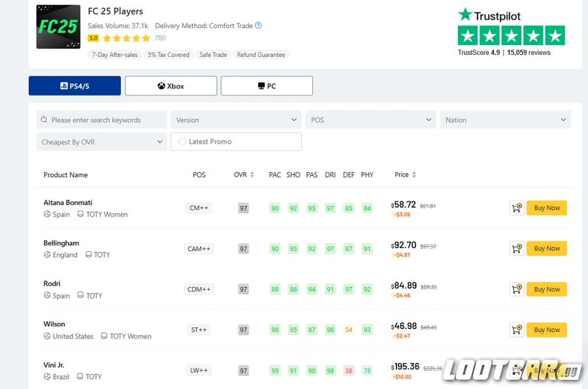Switch to the Xbox platform tab
This screenshot has width=588, height=389.
171,86
